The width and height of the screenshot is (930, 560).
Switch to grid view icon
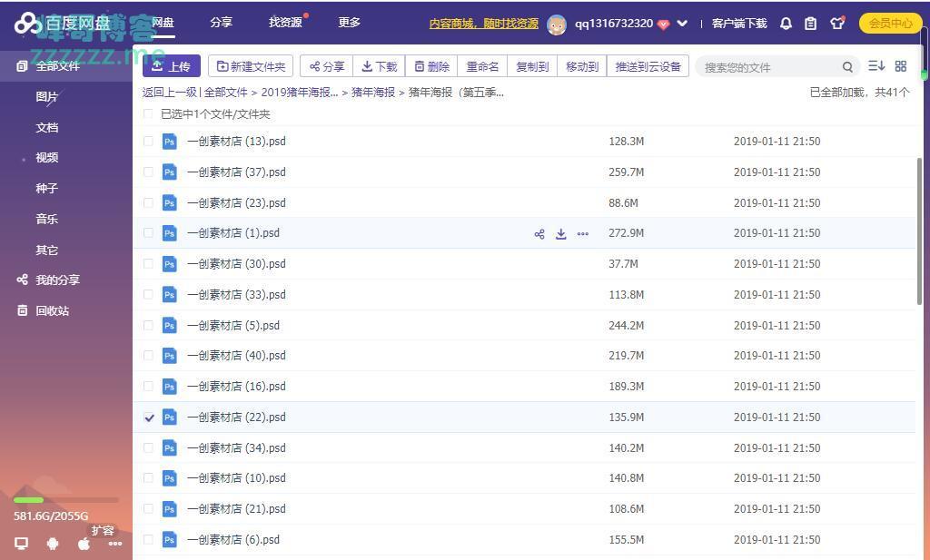click(x=901, y=65)
